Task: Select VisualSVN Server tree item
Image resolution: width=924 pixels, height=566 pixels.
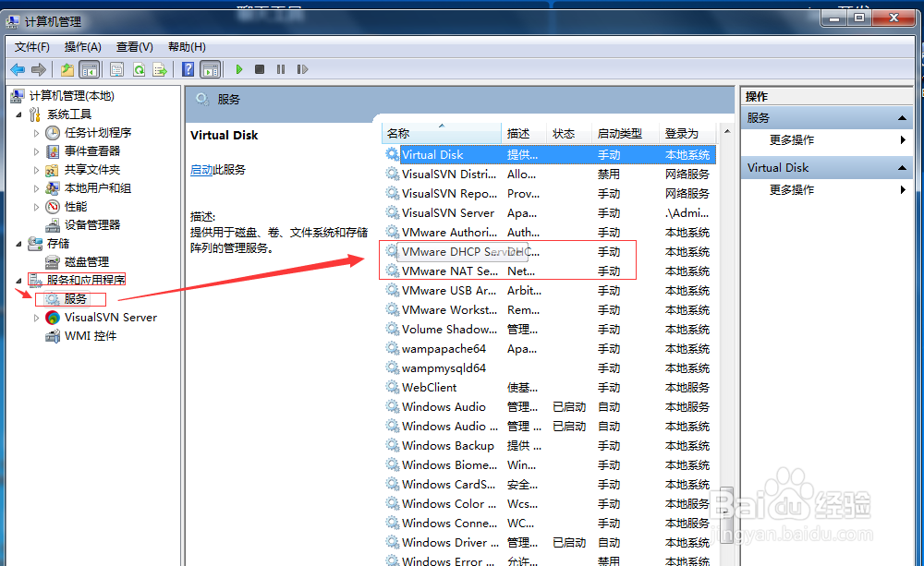Action: pos(111,318)
